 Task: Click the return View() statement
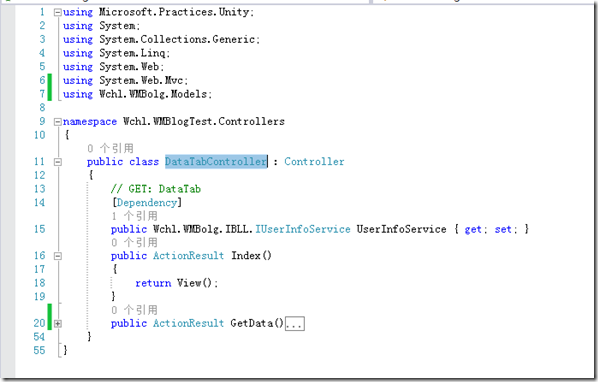coord(177,283)
